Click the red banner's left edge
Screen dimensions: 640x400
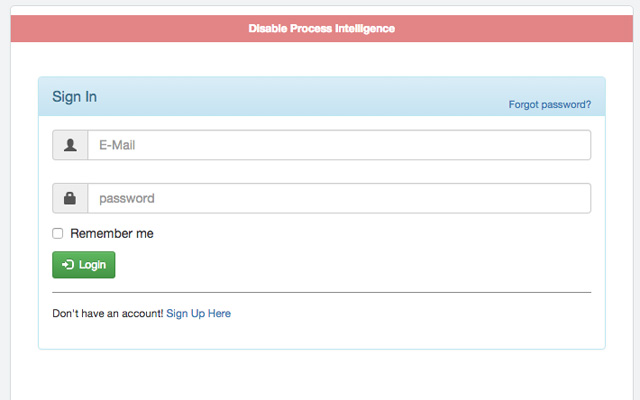tap(18, 28)
